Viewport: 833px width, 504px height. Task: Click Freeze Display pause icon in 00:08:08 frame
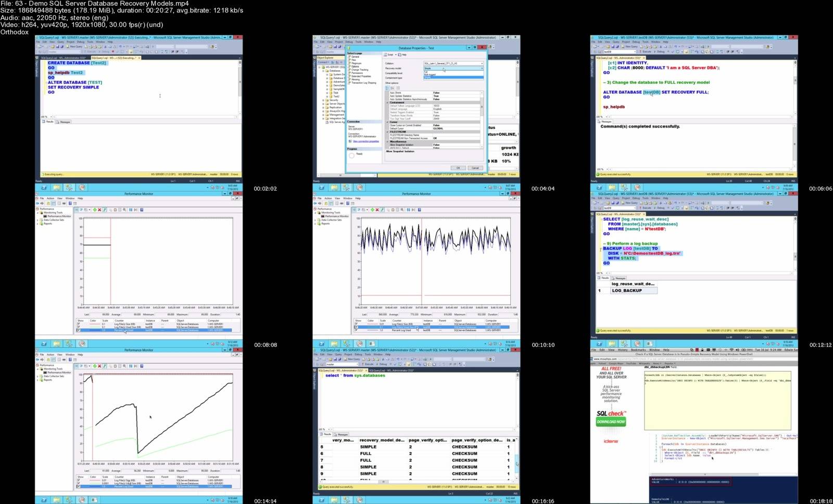(x=131, y=210)
